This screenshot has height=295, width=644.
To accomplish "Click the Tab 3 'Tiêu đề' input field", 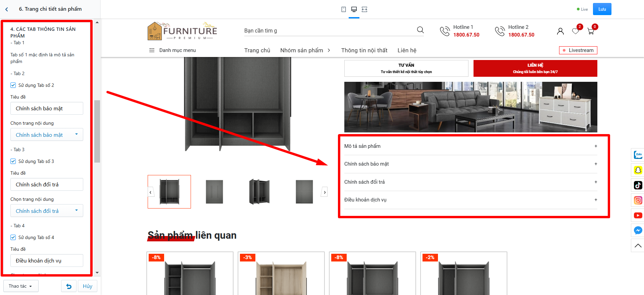I will click(x=47, y=184).
